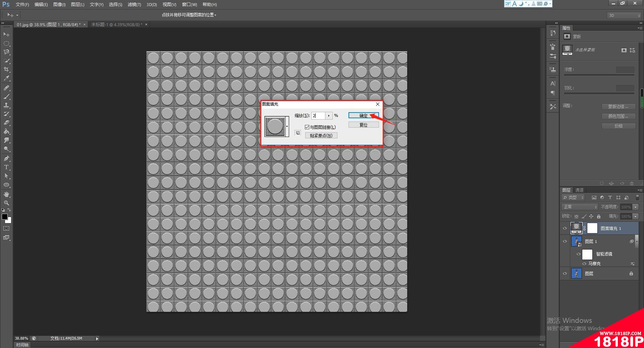Switch to the 未标题-1 document tab
The height and width of the screenshot is (348, 644).
(117, 24)
